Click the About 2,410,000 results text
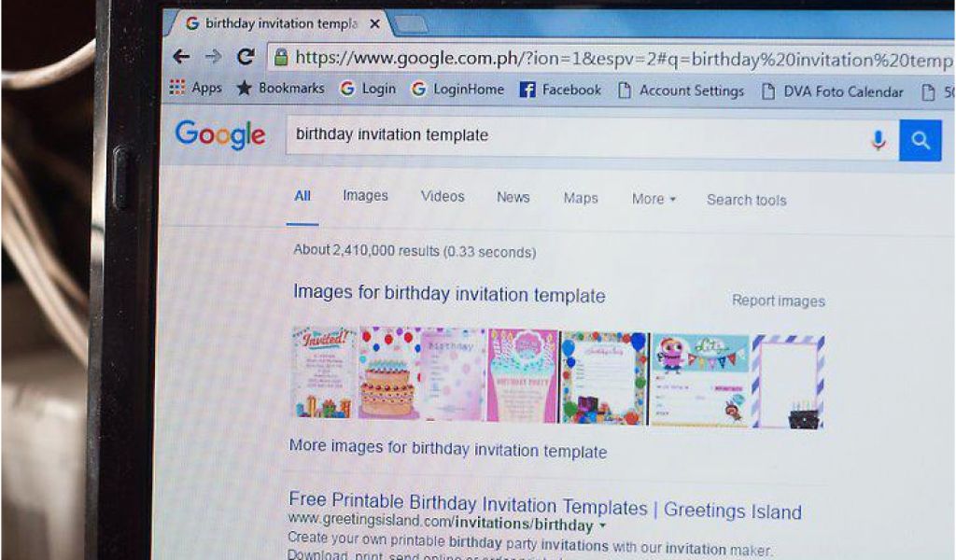The height and width of the screenshot is (560, 956). pos(415,250)
